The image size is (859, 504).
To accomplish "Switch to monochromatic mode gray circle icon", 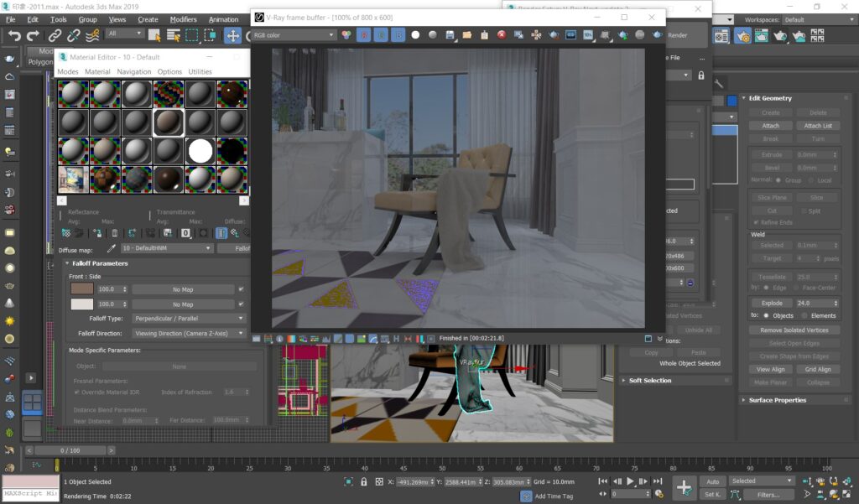I will (x=433, y=35).
